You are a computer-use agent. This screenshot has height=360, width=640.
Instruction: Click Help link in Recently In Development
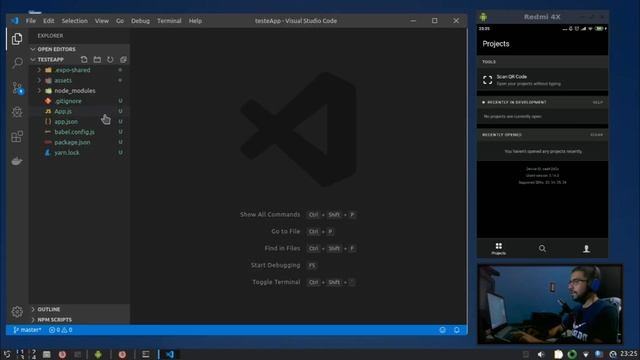point(598,102)
